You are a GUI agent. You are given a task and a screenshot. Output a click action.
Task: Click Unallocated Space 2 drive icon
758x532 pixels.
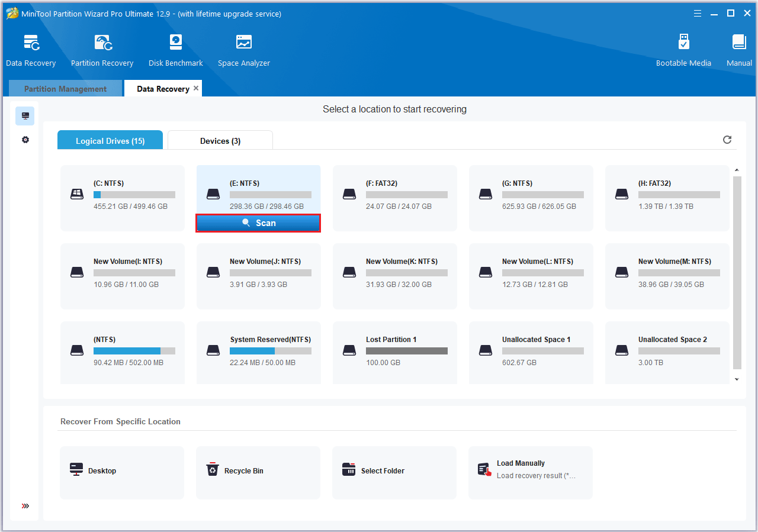(x=622, y=350)
